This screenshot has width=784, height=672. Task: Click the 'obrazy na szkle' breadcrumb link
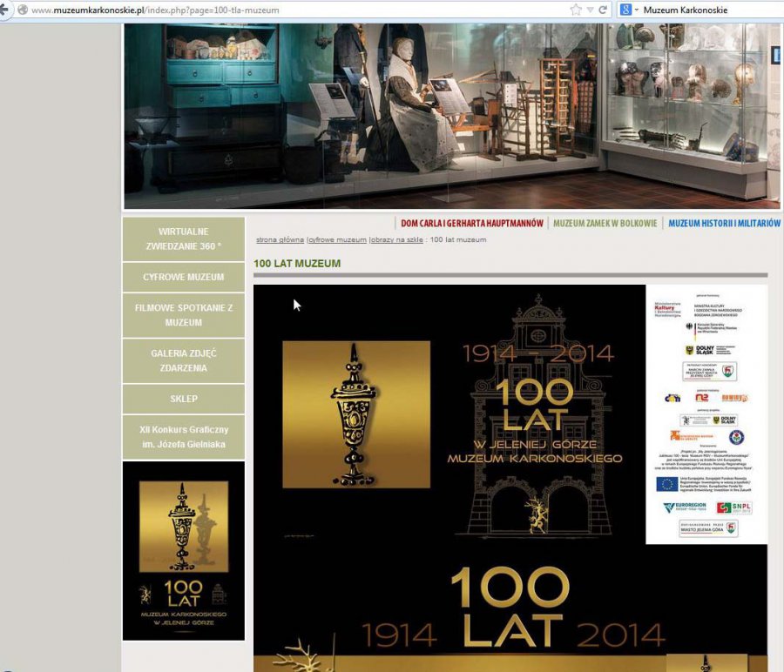click(x=397, y=240)
